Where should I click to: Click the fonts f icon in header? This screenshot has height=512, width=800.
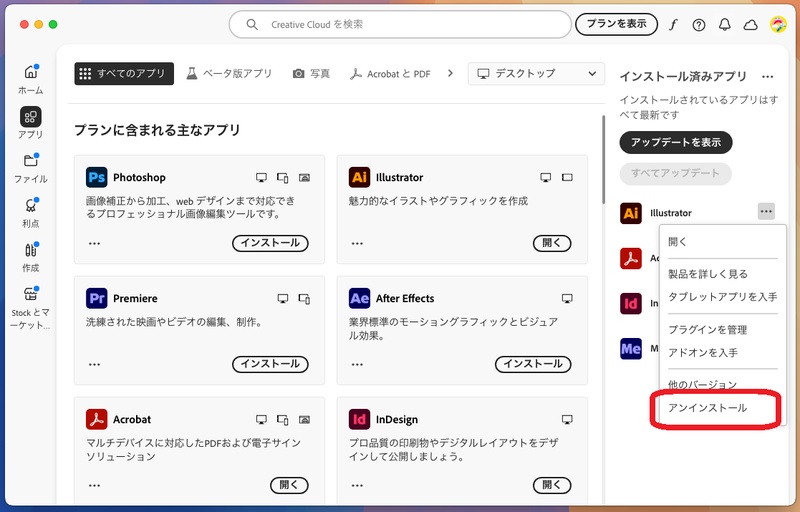673,24
